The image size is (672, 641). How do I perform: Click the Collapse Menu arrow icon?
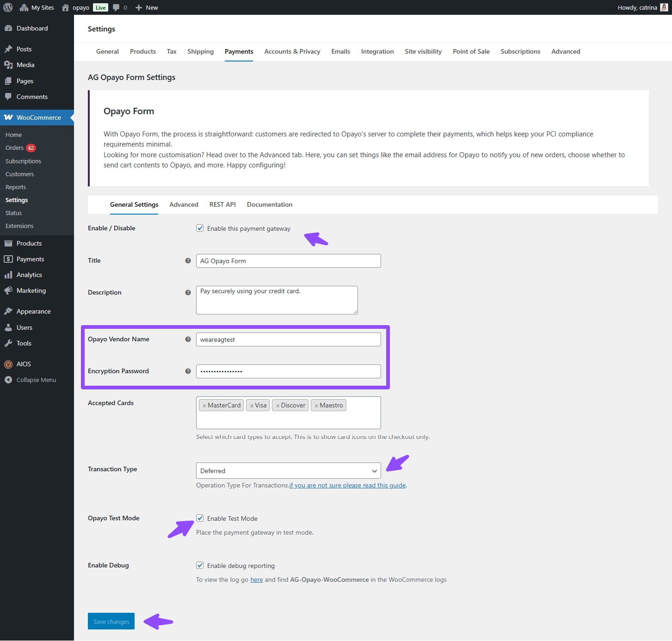tap(8, 380)
